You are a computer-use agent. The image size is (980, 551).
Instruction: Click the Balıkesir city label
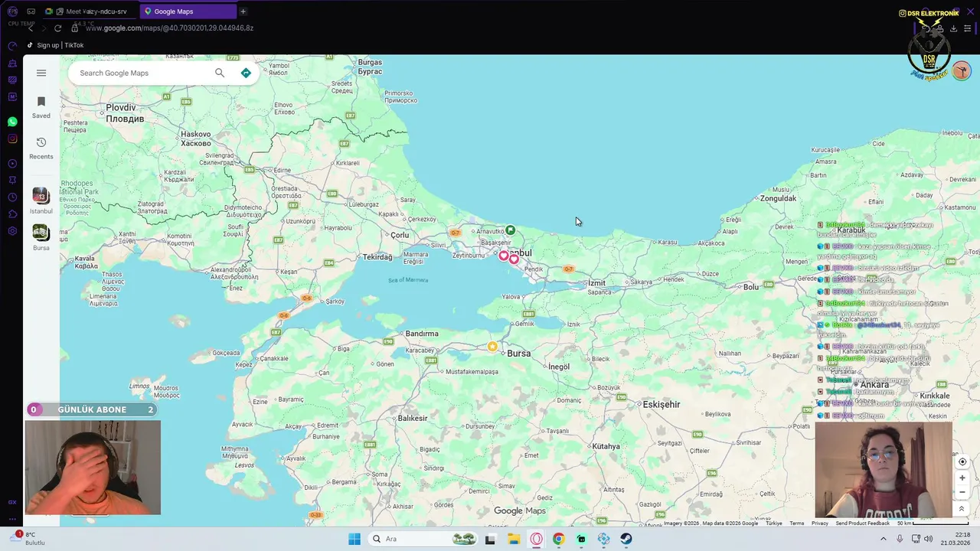click(x=413, y=418)
